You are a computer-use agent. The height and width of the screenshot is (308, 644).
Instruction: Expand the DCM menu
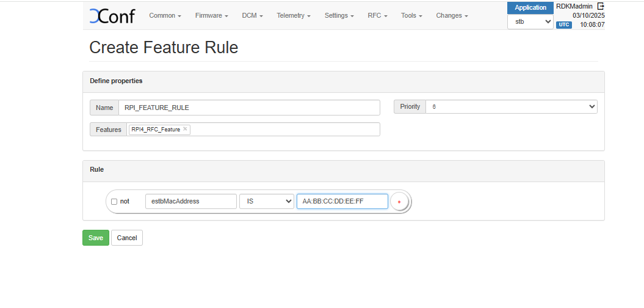pyautogui.click(x=252, y=15)
